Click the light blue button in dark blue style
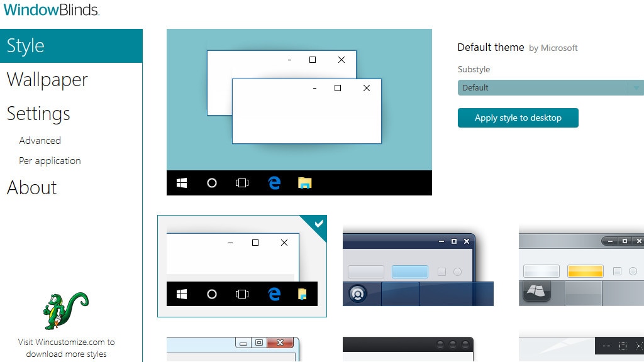 coord(410,271)
